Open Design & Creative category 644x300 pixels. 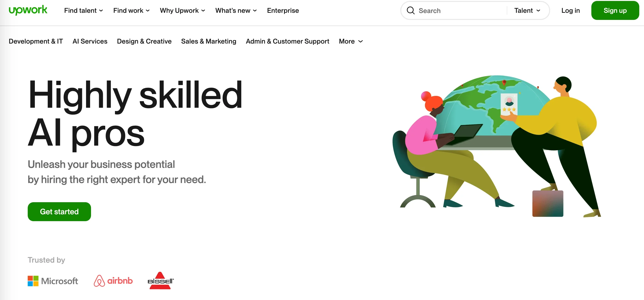pyautogui.click(x=144, y=41)
